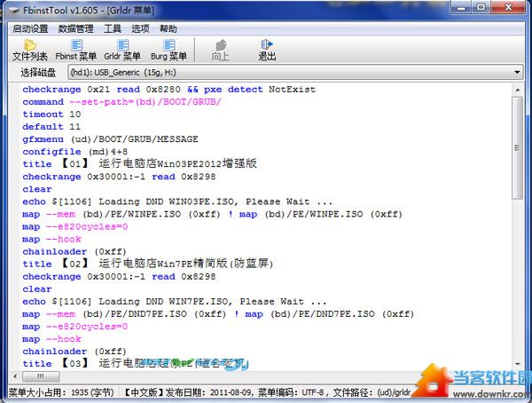
Task: Expand the 选择磁盘 disk dropdown
Action: click(x=295, y=73)
